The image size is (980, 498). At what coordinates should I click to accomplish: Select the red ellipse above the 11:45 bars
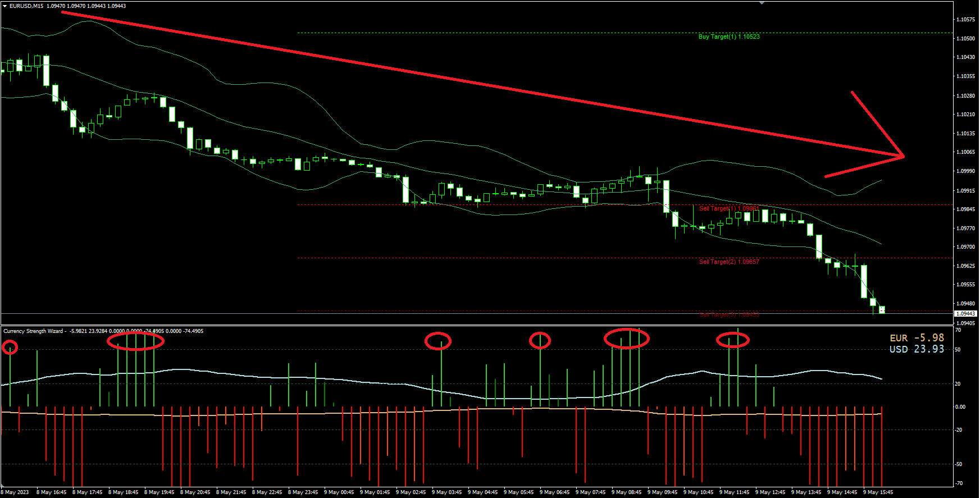pos(733,340)
